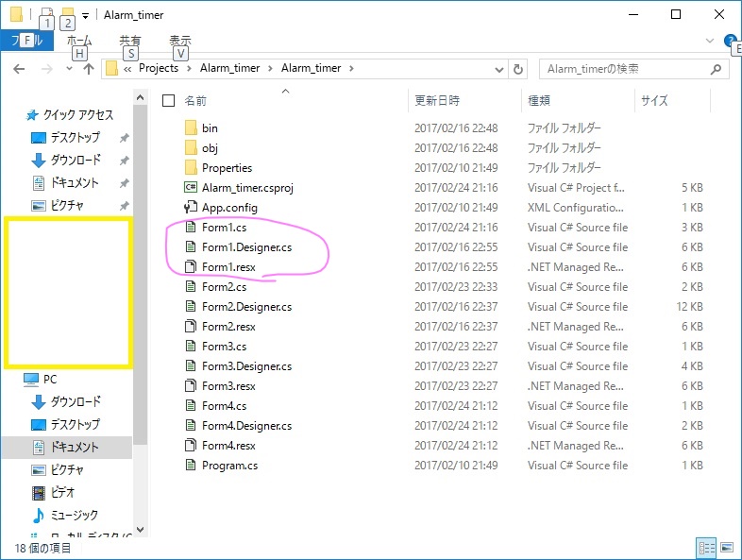Open the ホーム ribbon tab
The image size is (742, 560).
pos(79,41)
